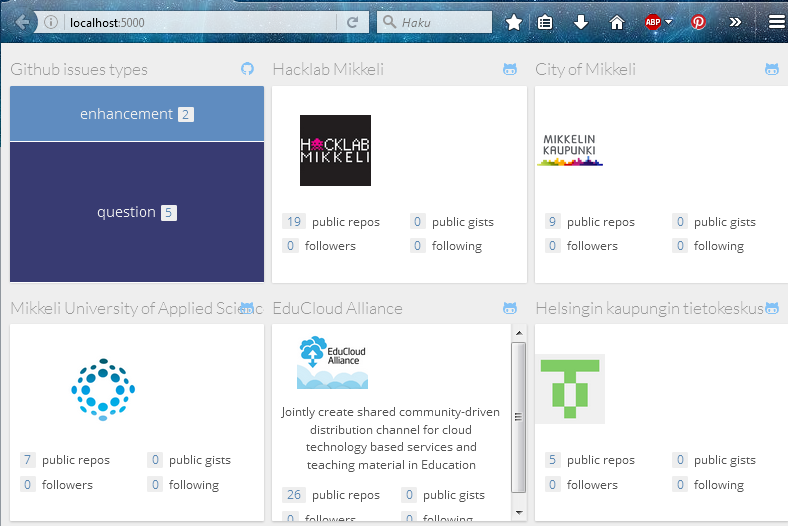Screen dimensions: 788x526
Task: Focus the localhost:5000 address bar
Action: click(x=201, y=23)
